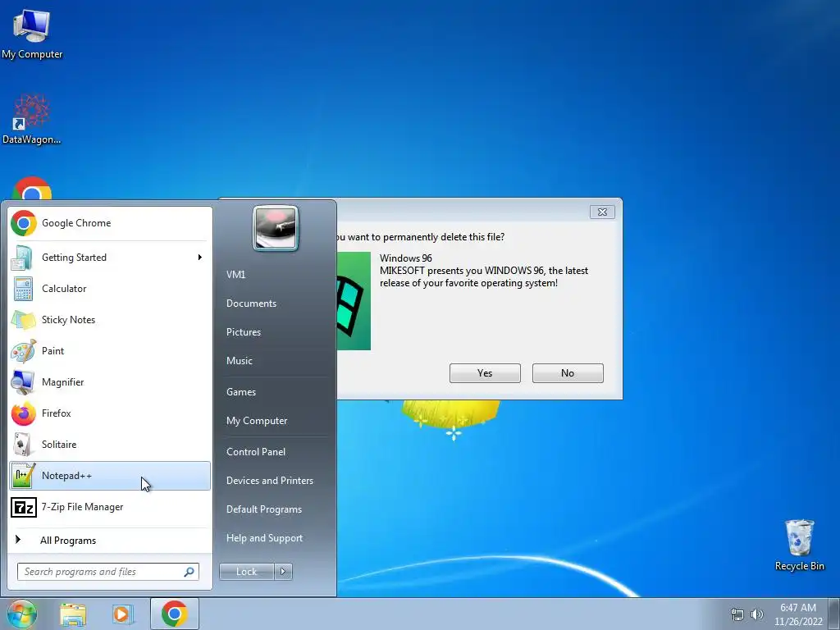Screen dimensions: 840x630
Task: Open Google Chrome from Start menu list
Action: [110, 223]
